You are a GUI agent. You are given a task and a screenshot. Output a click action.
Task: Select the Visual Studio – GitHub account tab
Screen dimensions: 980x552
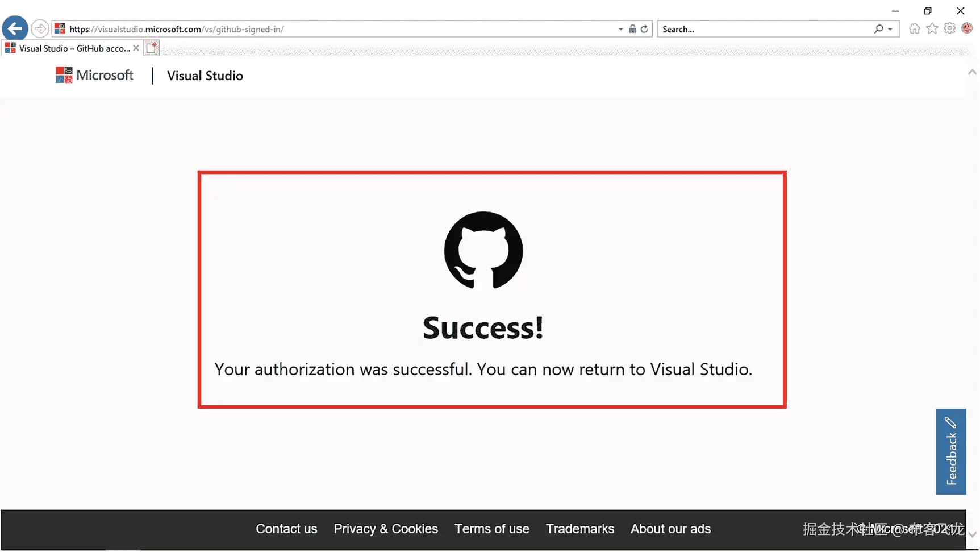(72, 48)
